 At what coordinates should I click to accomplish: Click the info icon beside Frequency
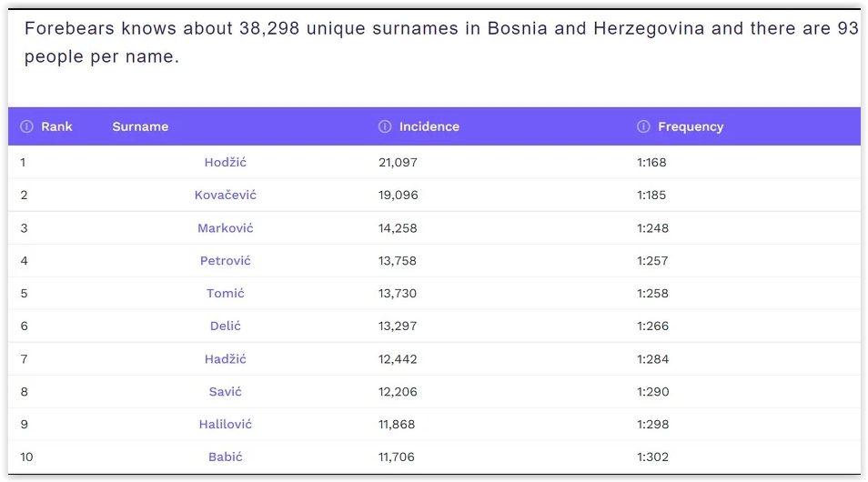pyautogui.click(x=643, y=126)
